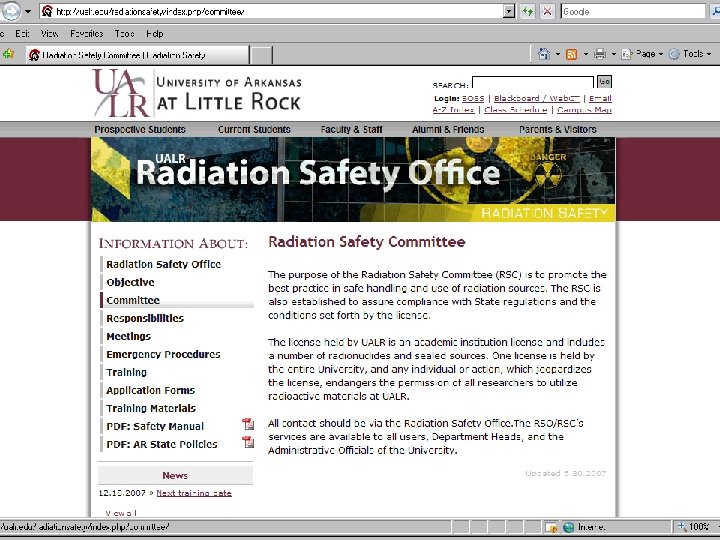Open the Objective sidebar link

[130, 282]
